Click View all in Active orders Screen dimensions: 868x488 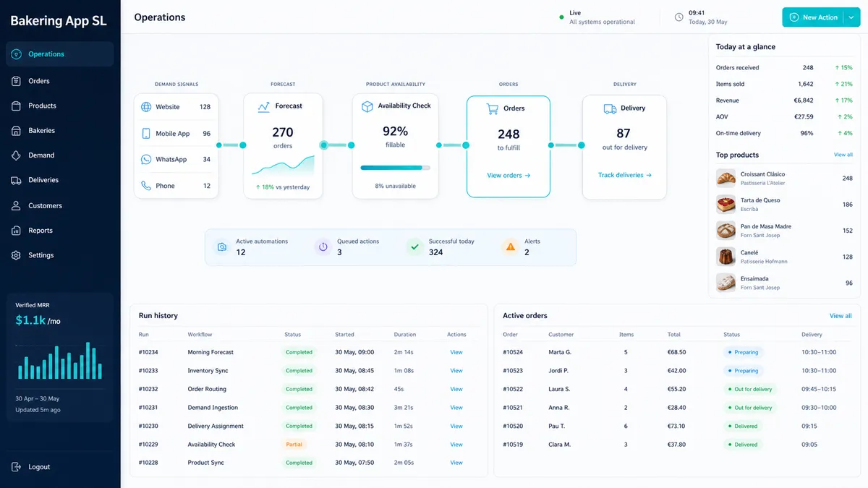click(x=841, y=316)
